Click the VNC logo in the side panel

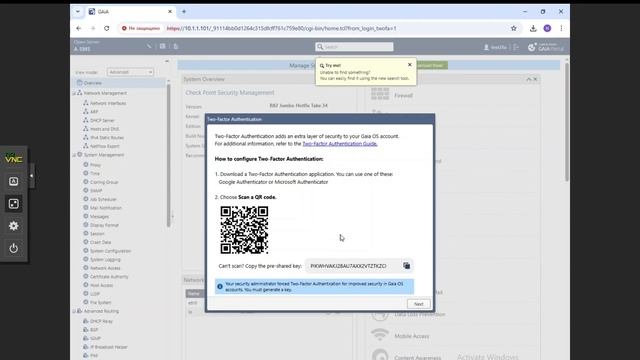[13, 159]
